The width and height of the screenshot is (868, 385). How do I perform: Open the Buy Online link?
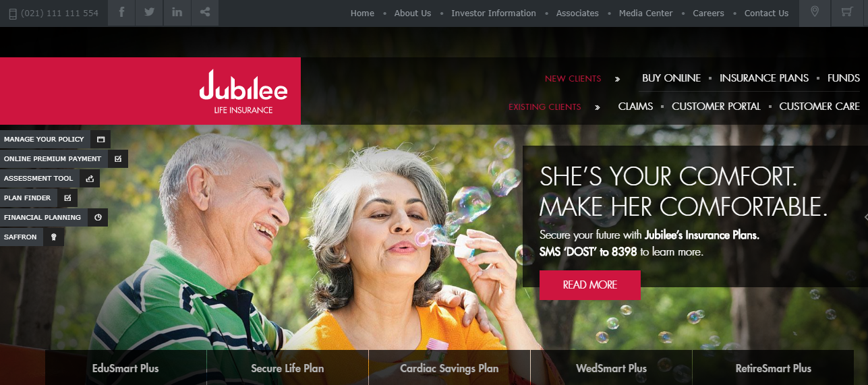(x=671, y=78)
